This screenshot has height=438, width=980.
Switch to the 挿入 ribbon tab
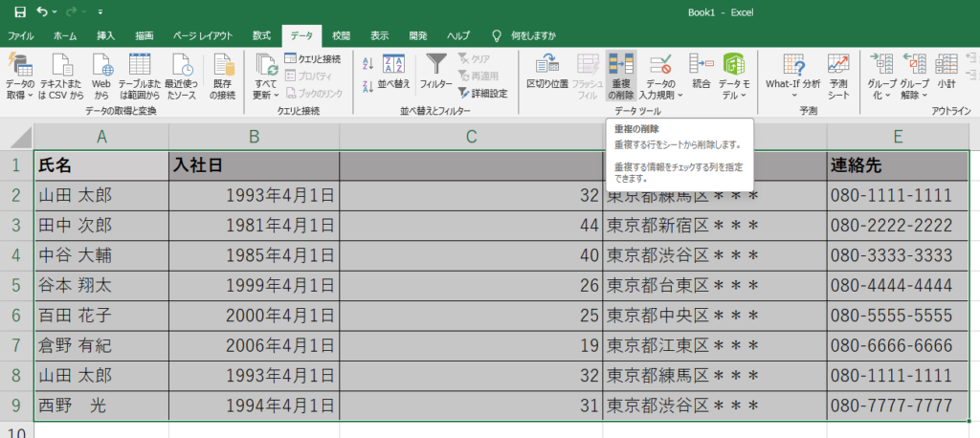(x=105, y=35)
